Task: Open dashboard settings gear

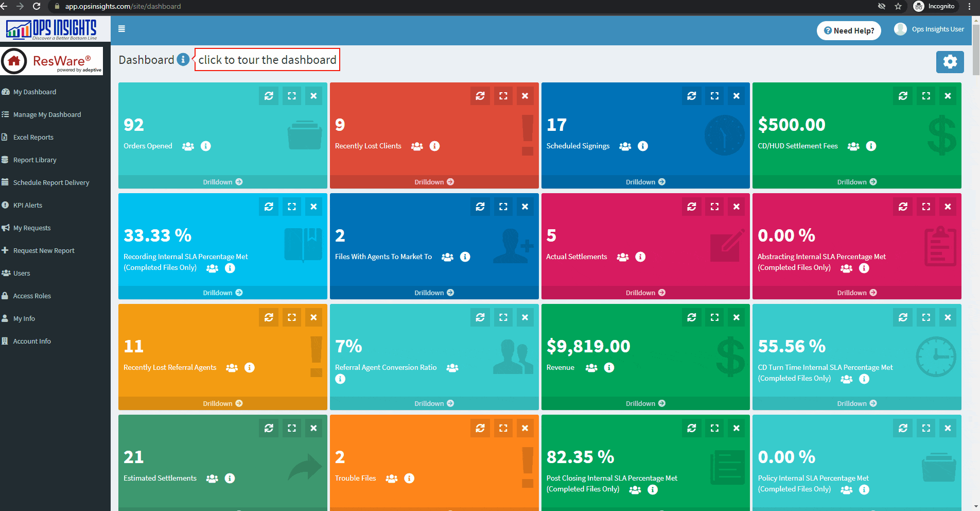Action: 950,61
